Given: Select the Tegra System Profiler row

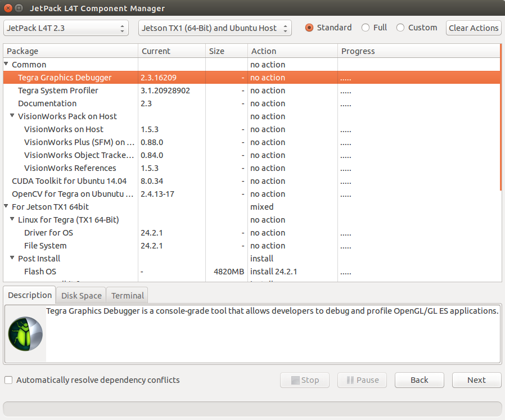Looking at the screenshot, I should click(251, 91).
